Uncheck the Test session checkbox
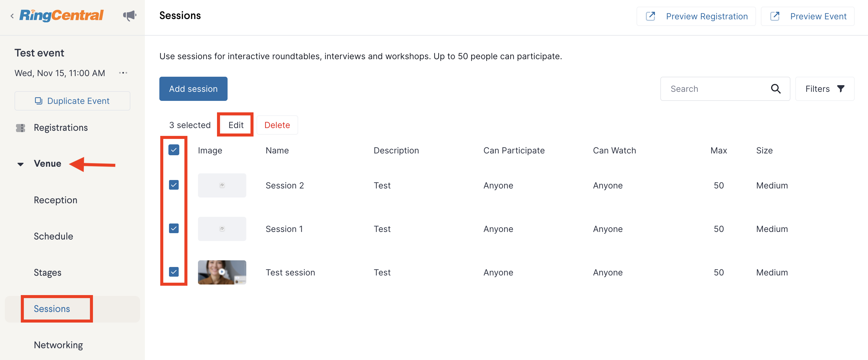This screenshot has height=360, width=868. [174, 272]
